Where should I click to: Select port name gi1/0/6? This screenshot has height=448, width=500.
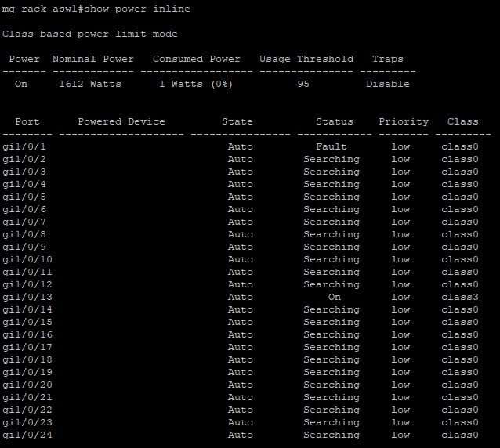[24, 209]
